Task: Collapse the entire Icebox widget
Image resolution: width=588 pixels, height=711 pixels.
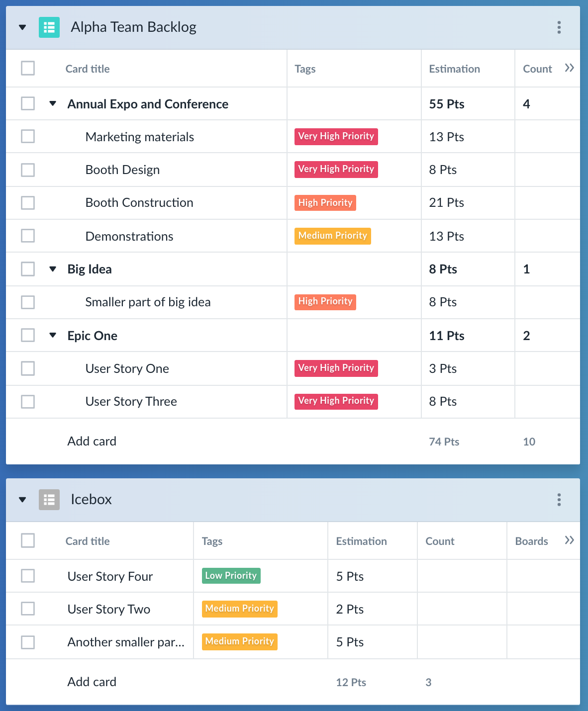Action: pyautogui.click(x=22, y=500)
